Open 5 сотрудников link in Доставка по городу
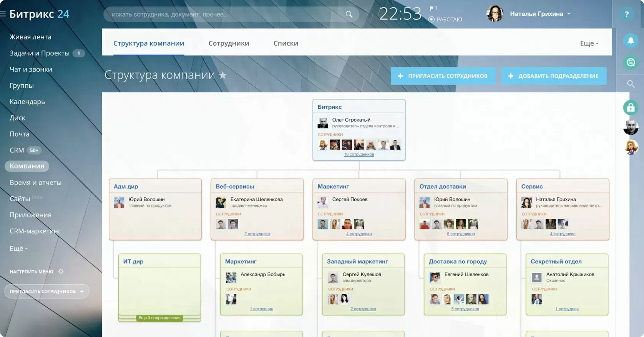This screenshot has height=337, width=644. point(465,309)
